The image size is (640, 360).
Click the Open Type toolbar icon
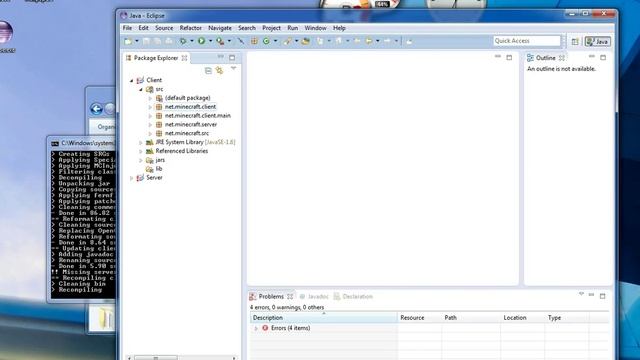[x=306, y=41]
